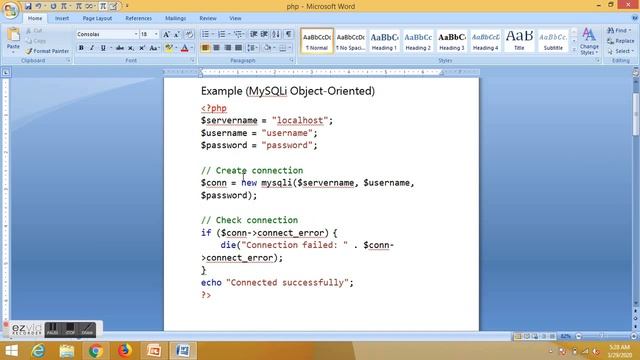Launch Firefox from taskbar
The height and width of the screenshot is (360, 640).
(x=124, y=351)
